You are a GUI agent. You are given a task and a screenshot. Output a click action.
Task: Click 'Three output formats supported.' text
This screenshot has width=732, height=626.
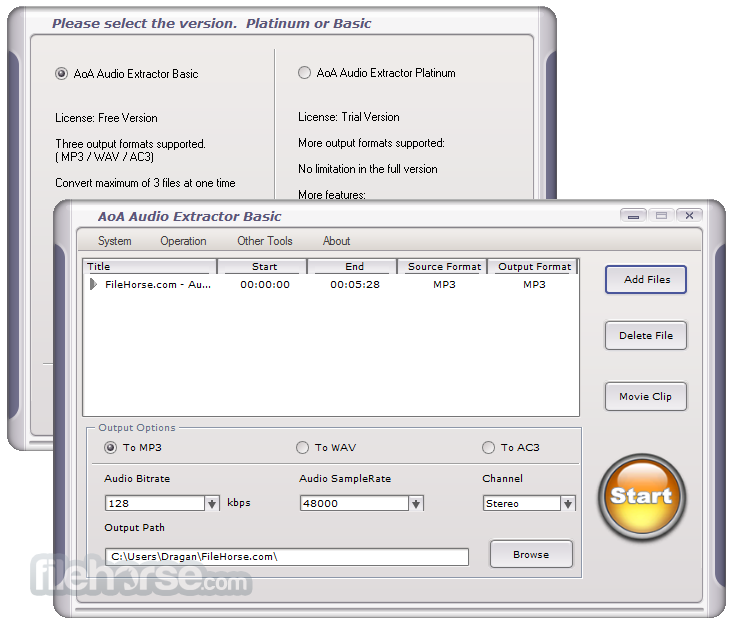(x=130, y=144)
